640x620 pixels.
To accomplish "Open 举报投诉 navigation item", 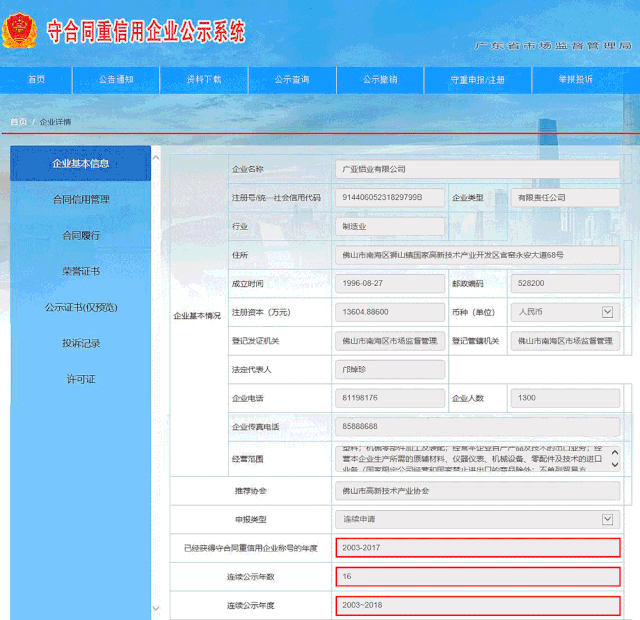I will pos(575,79).
